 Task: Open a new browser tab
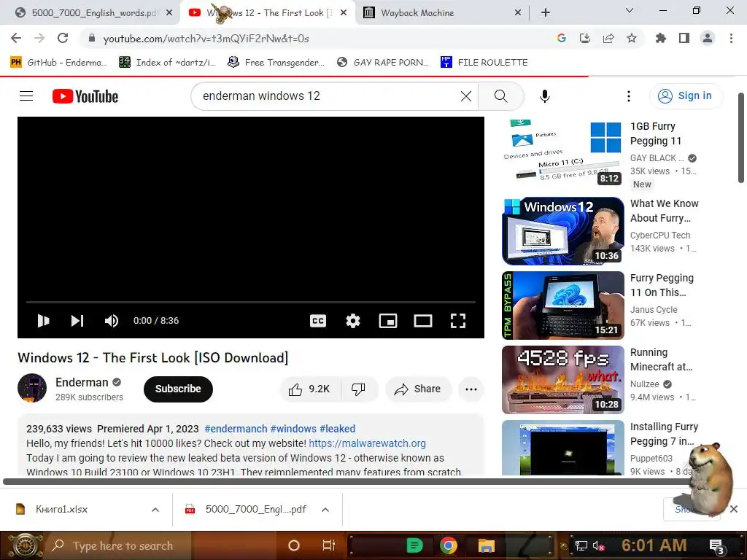tap(546, 13)
